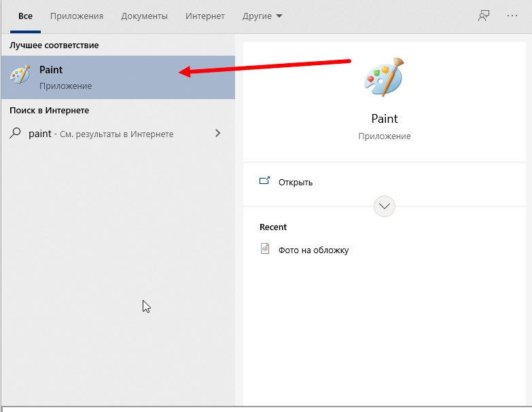Click the Paint title in preview pane
The width and height of the screenshot is (532, 412).
pos(385,119)
